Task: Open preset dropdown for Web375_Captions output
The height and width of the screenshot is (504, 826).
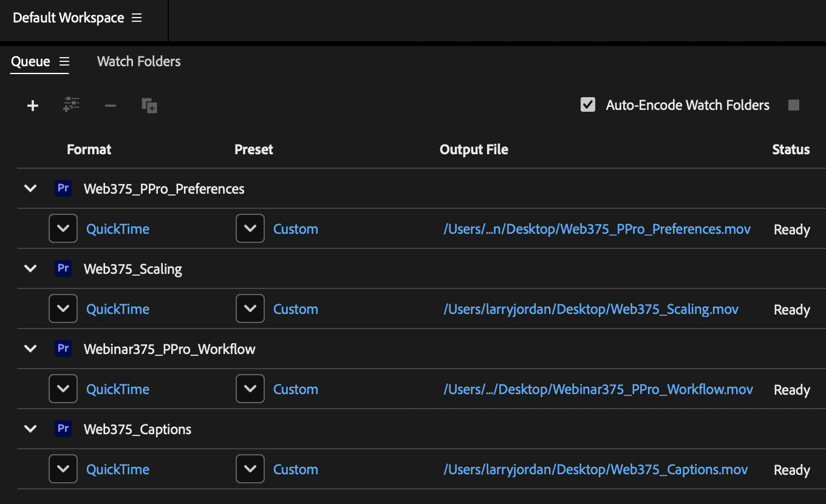Action: 250,469
